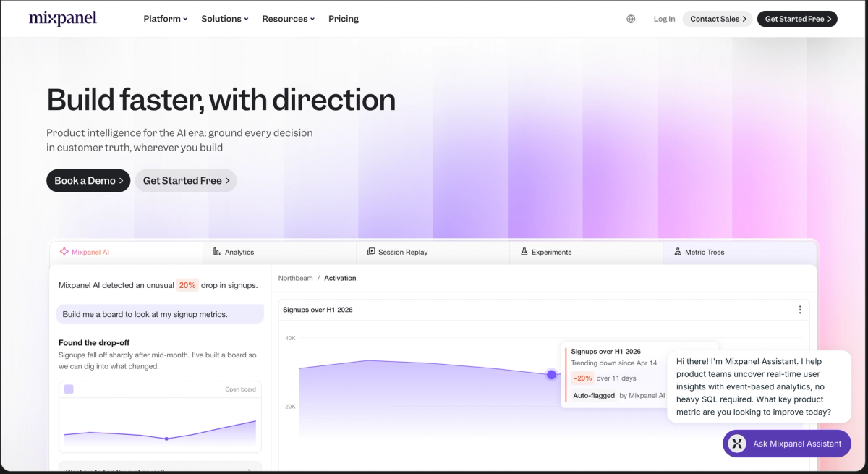This screenshot has height=474, width=868.
Task: Click the highlighted data point on signups chart
Action: [x=552, y=374]
